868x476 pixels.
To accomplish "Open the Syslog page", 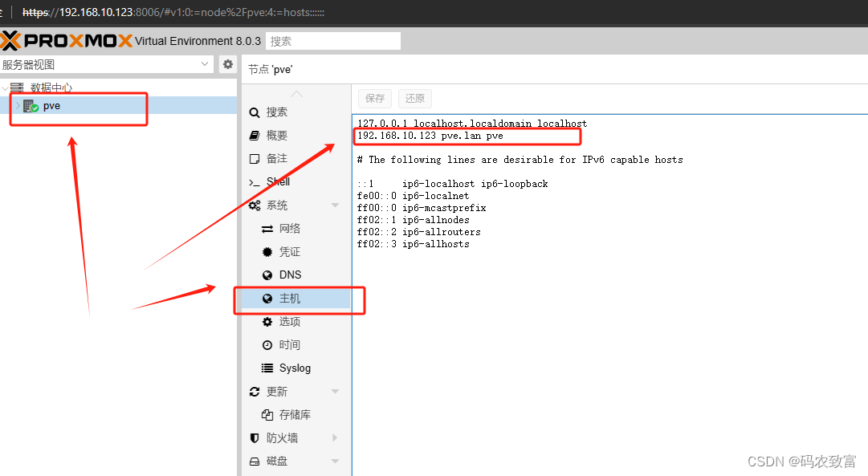I will pyautogui.click(x=296, y=368).
